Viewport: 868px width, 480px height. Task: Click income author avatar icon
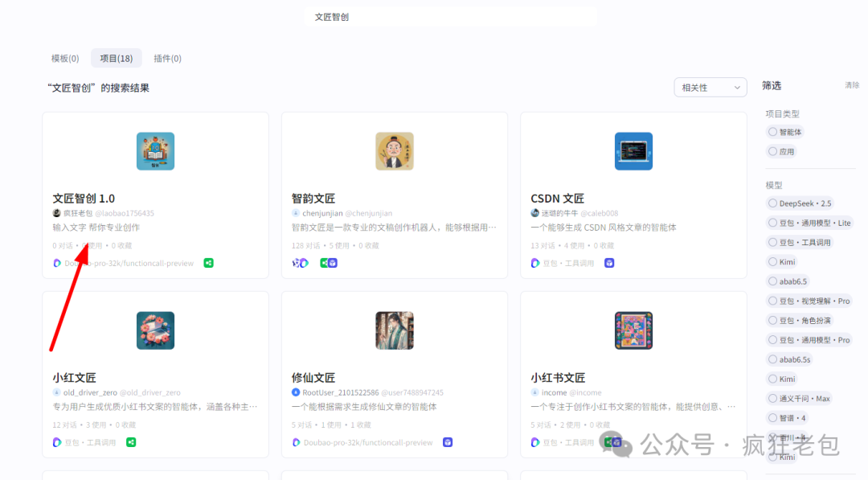click(x=534, y=392)
